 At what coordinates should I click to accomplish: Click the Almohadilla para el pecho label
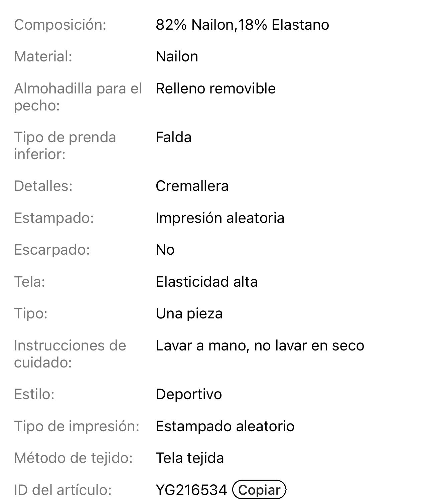[78, 97]
